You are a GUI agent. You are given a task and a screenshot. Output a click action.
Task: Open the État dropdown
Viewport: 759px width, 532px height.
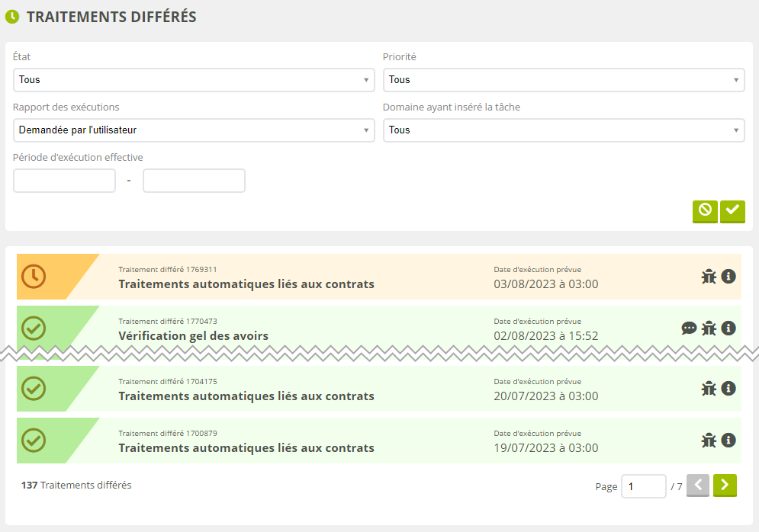(194, 80)
